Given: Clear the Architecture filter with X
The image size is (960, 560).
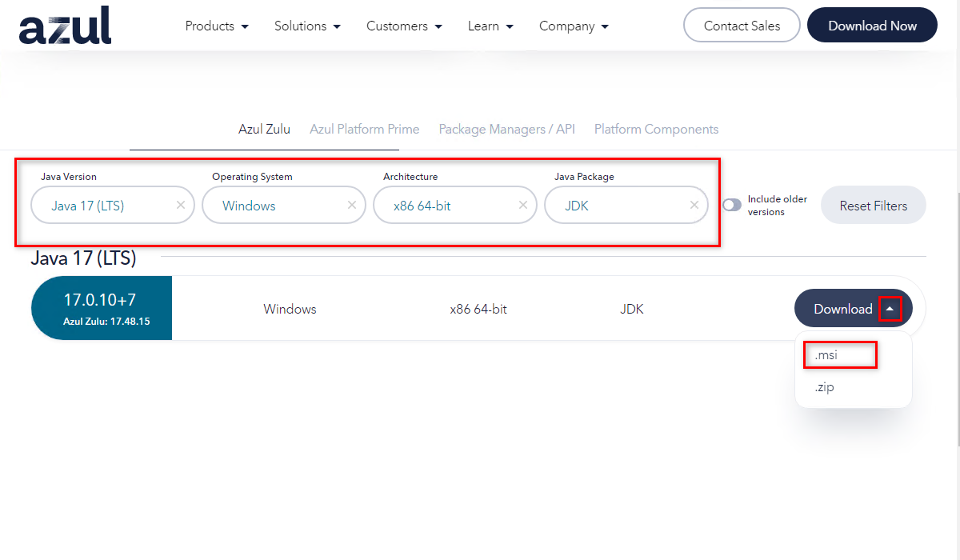Looking at the screenshot, I should (523, 206).
